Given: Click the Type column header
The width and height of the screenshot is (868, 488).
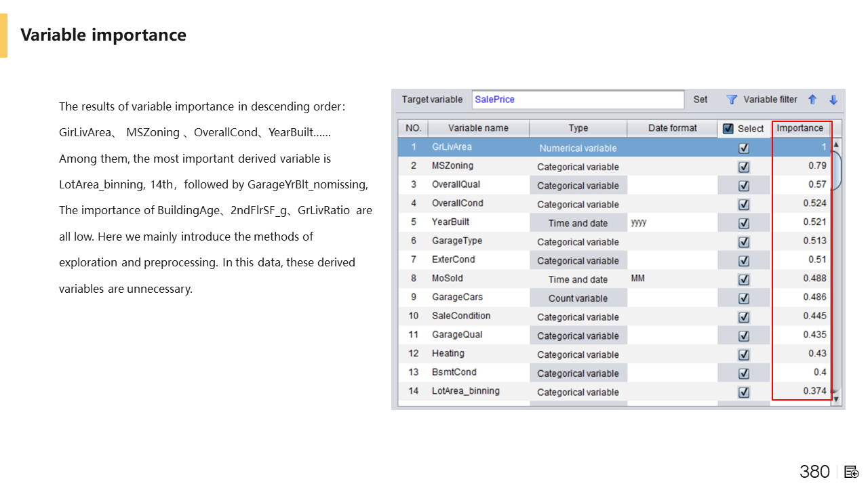Looking at the screenshot, I should coord(578,128).
